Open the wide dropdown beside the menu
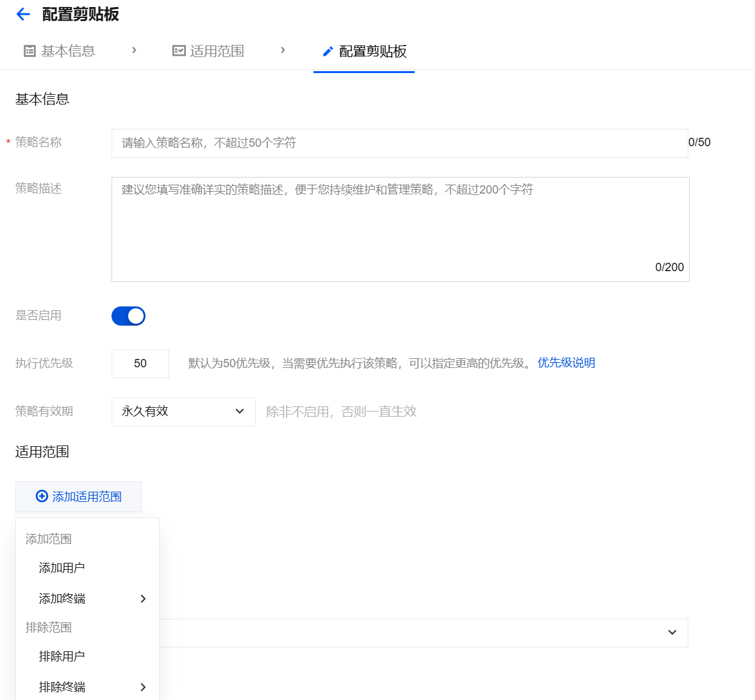This screenshot has width=755, height=700. coord(423,633)
